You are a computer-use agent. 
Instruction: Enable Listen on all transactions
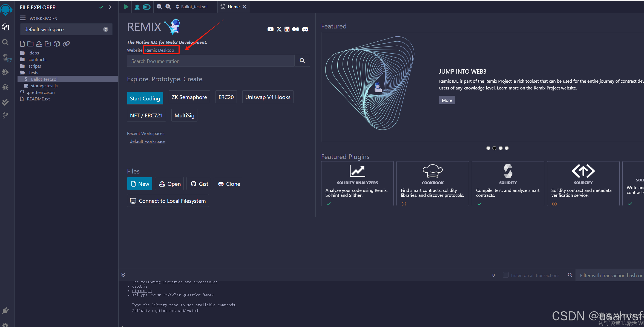[505, 275]
